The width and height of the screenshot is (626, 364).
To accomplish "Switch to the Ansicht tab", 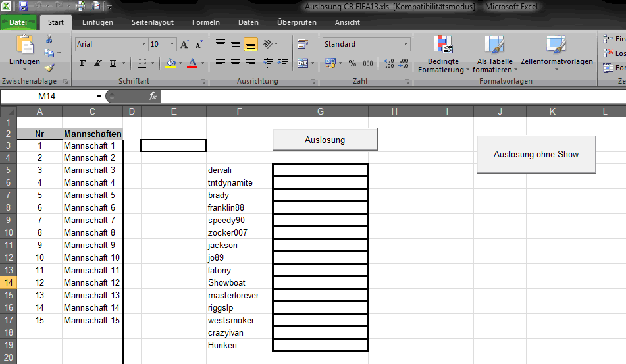I will pos(348,22).
